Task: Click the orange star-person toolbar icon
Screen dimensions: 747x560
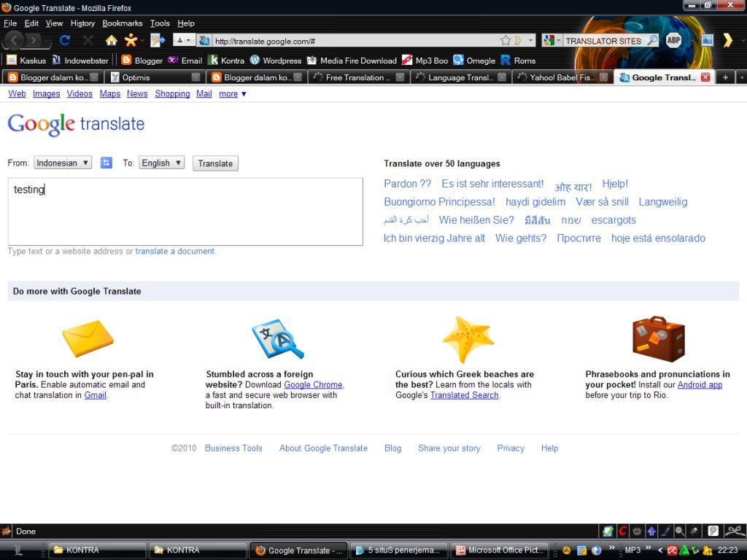Action: 131,41
